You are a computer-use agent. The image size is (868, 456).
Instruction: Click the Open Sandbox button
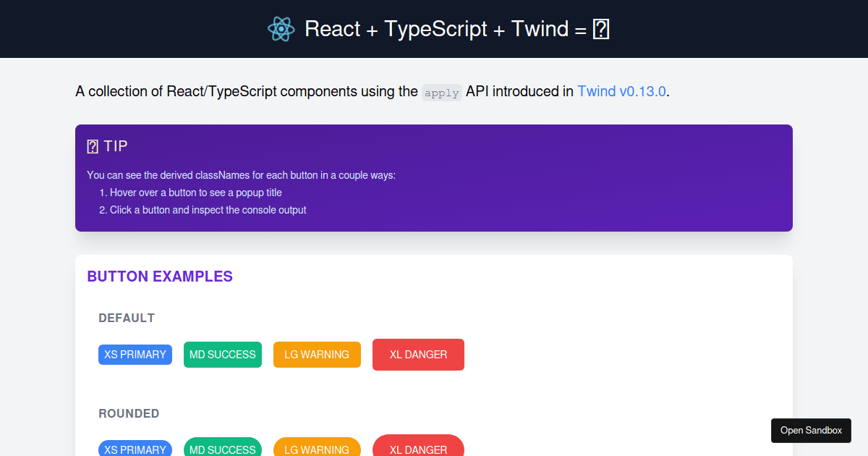click(811, 431)
